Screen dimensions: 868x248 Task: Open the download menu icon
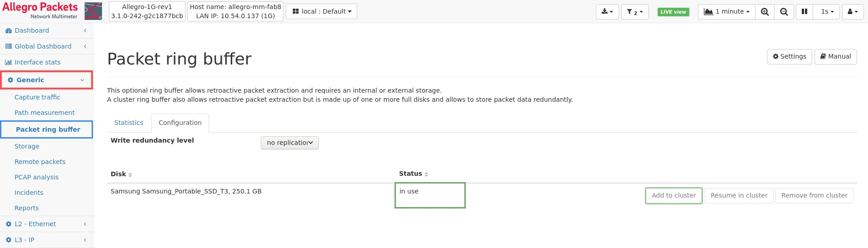pos(607,12)
